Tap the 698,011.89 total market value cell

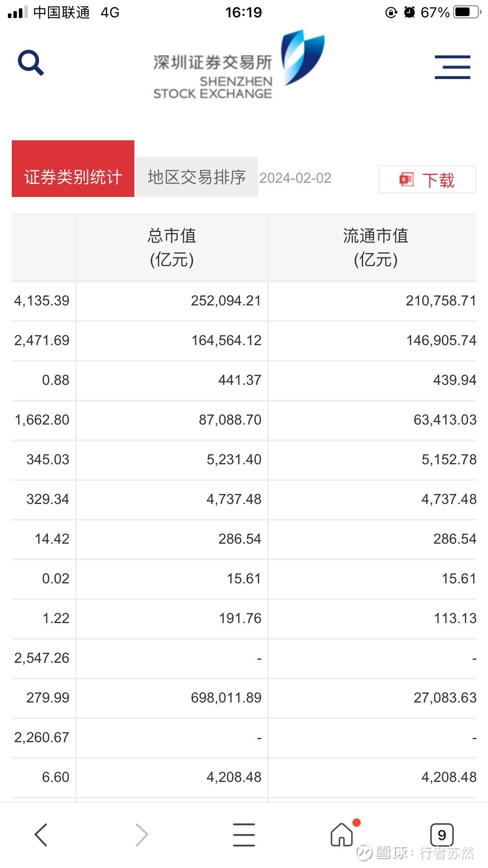tap(226, 698)
